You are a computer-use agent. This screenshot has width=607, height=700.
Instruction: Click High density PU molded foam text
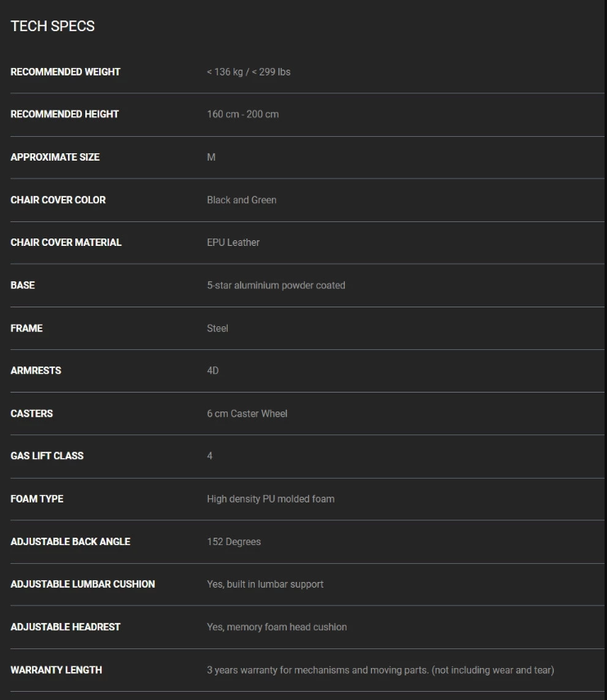pos(270,498)
